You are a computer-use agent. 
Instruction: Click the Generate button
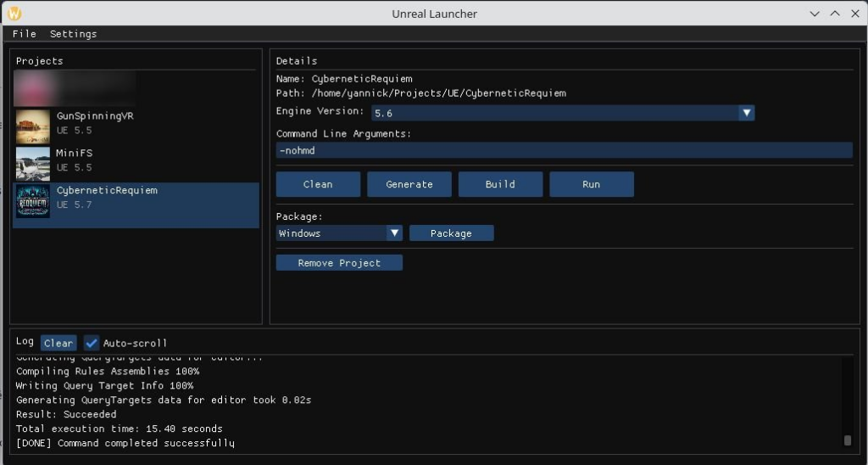point(409,184)
